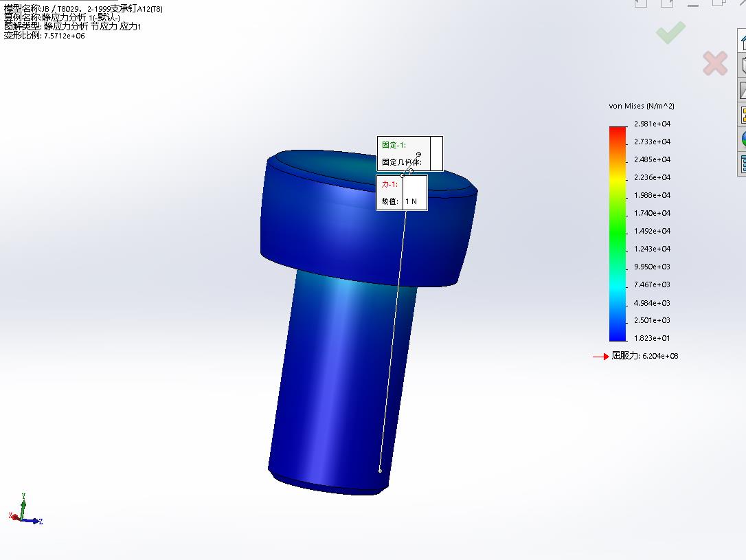Screen dimensions: 746x560
Task: Open the View Palette task pane icon
Action: click(x=742, y=115)
